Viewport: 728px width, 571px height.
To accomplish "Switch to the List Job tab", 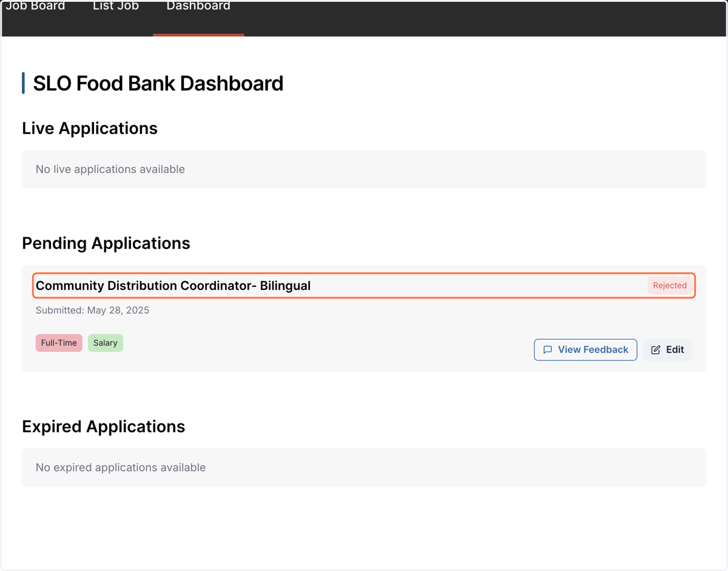I will click(x=116, y=7).
